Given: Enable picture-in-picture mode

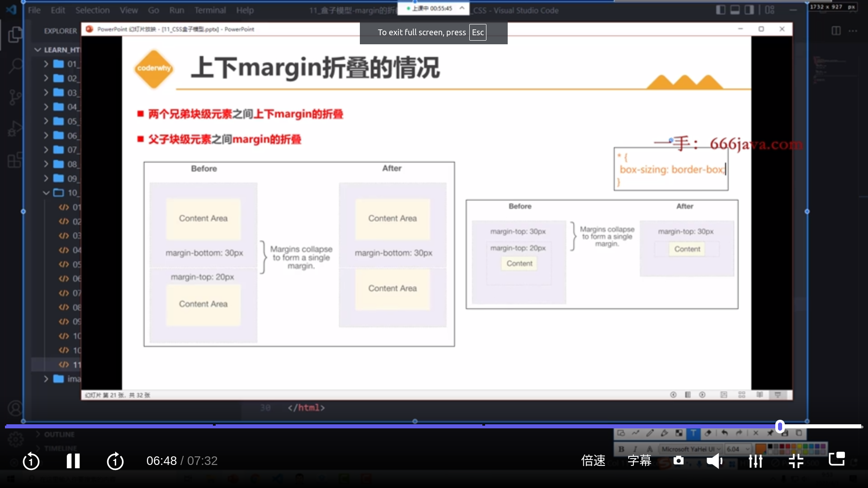Looking at the screenshot, I should [837, 459].
